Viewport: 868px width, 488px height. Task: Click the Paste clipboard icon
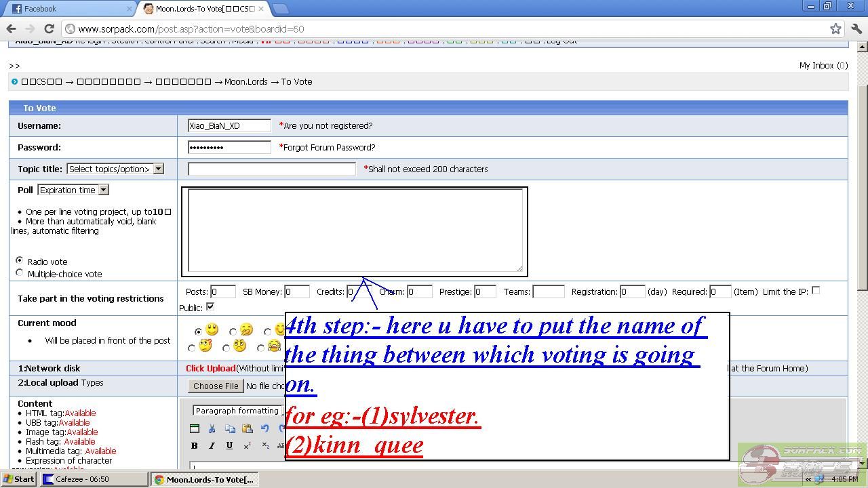(x=247, y=428)
